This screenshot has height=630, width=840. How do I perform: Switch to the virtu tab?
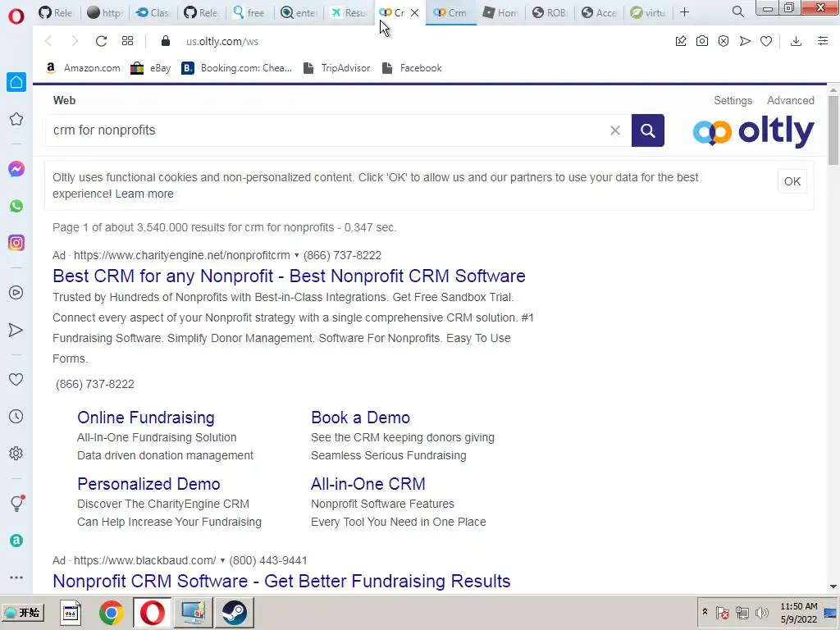(x=648, y=12)
